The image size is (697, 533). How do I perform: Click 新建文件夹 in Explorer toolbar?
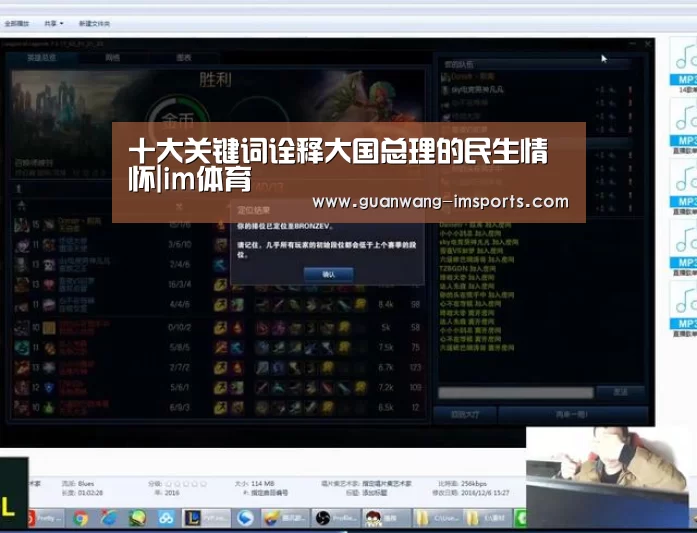coord(94,24)
